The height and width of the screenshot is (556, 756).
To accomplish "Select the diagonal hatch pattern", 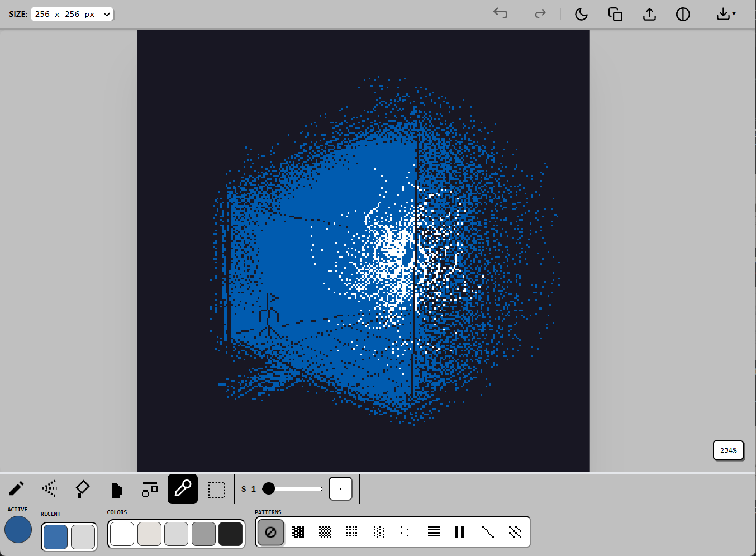I will (515, 532).
